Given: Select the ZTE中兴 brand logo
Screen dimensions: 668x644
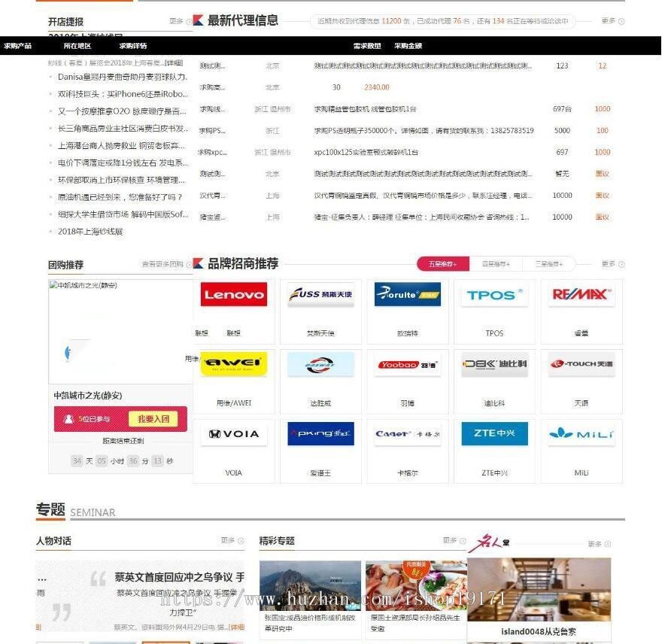Looking at the screenshot, I should click(x=493, y=433).
